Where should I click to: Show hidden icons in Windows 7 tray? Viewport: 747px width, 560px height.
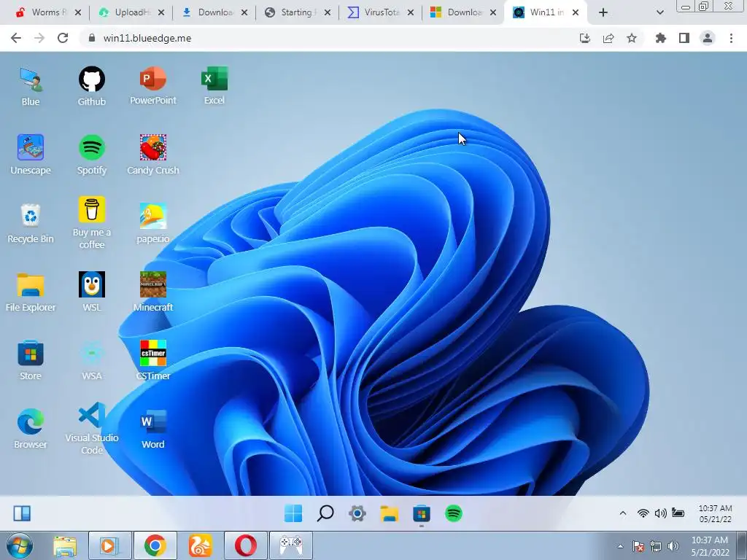pyautogui.click(x=620, y=546)
